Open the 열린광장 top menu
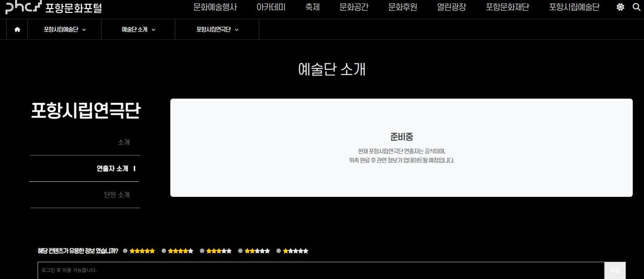The height and width of the screenshot is (279, 644). coord(451,8)
